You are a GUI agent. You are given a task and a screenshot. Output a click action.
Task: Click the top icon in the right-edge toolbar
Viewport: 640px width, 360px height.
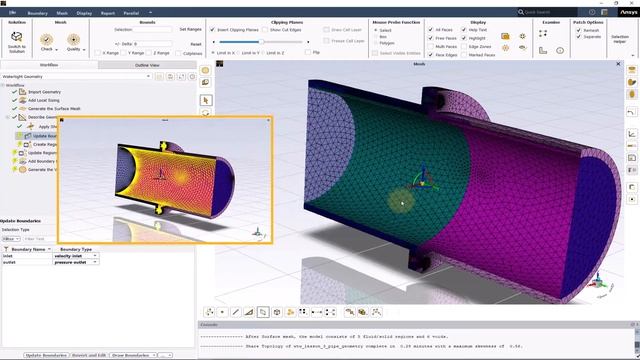pos(632,70)
